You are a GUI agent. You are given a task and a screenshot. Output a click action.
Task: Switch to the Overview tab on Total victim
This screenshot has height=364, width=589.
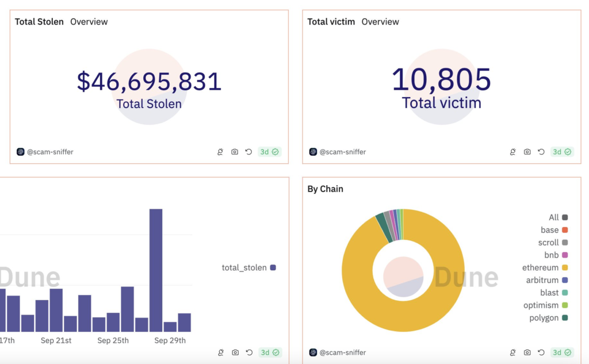[380, 22]
